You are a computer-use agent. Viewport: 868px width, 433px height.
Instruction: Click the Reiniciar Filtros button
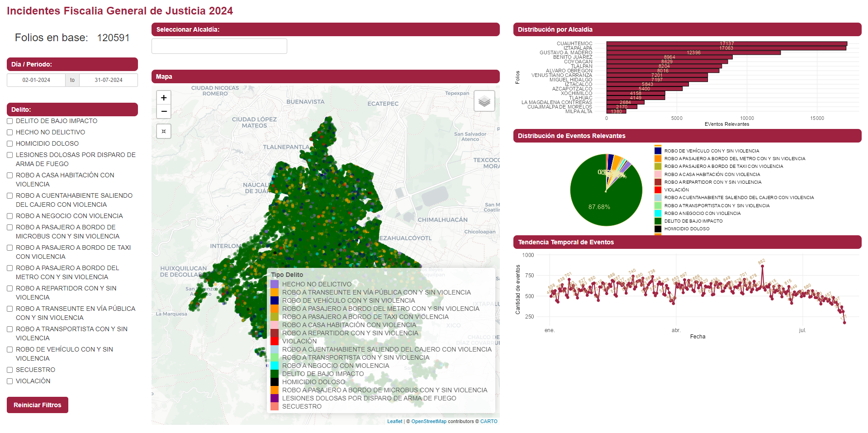tap(38, 405)
